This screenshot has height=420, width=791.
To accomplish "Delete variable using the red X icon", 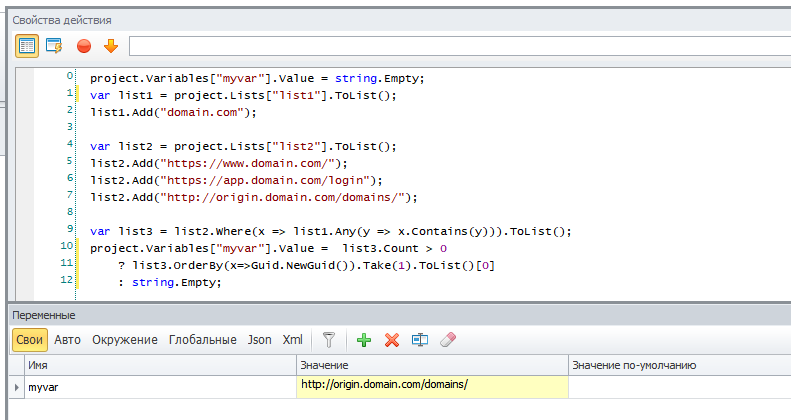I will point(392,340).
